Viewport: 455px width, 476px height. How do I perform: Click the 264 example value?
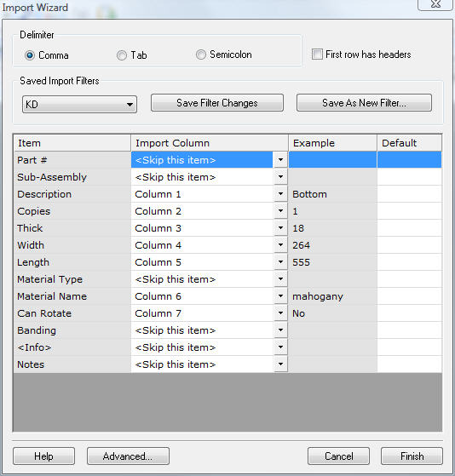click(332, 244)
